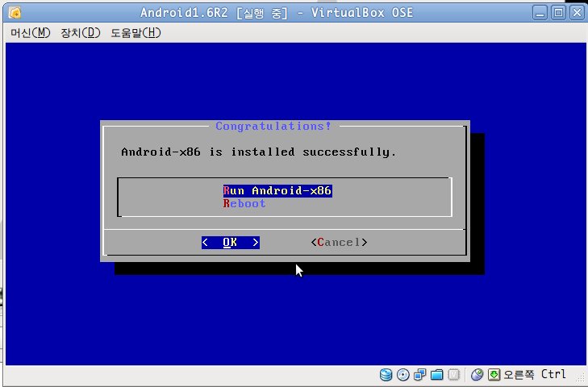Click the hard disk activity status icon
588x387 pixels.
[x=386, y=374]
